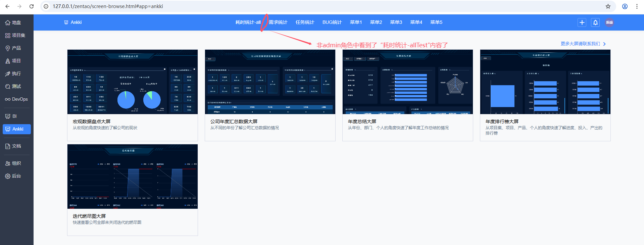
Task: Click the 迭代燃尽图大屏 title text
Action: pyautogui.click(x=89, y=216)
